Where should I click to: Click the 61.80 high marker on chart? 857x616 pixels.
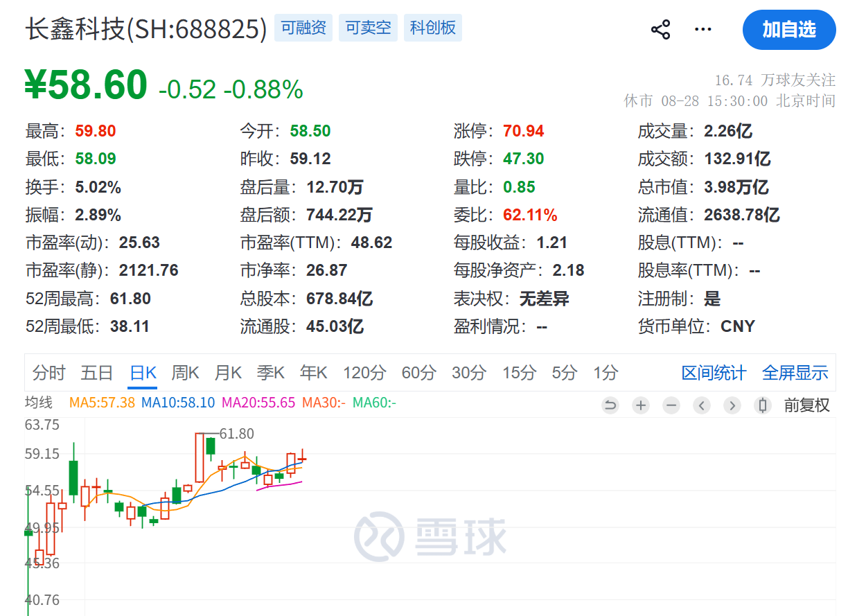[x=236, y=434]
